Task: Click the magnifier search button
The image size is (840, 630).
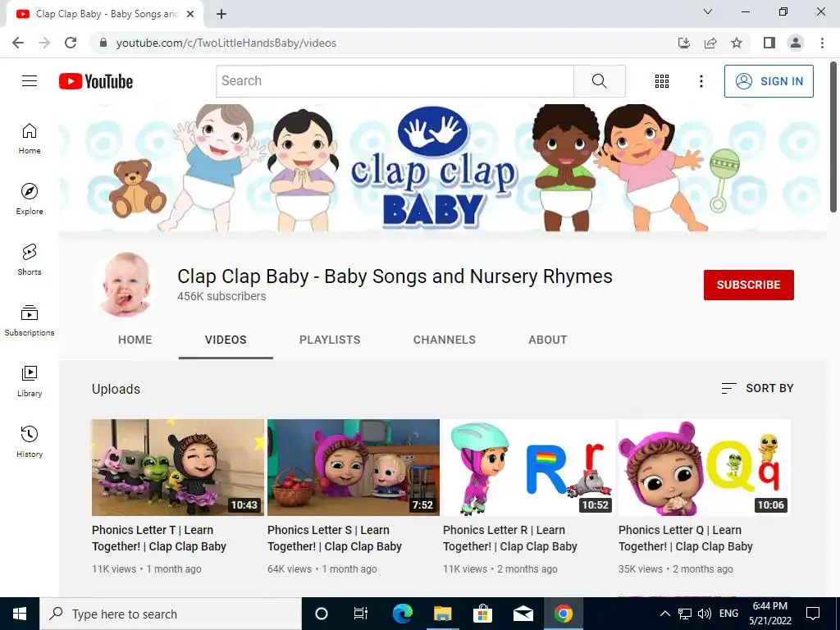Action: (600, 81)
